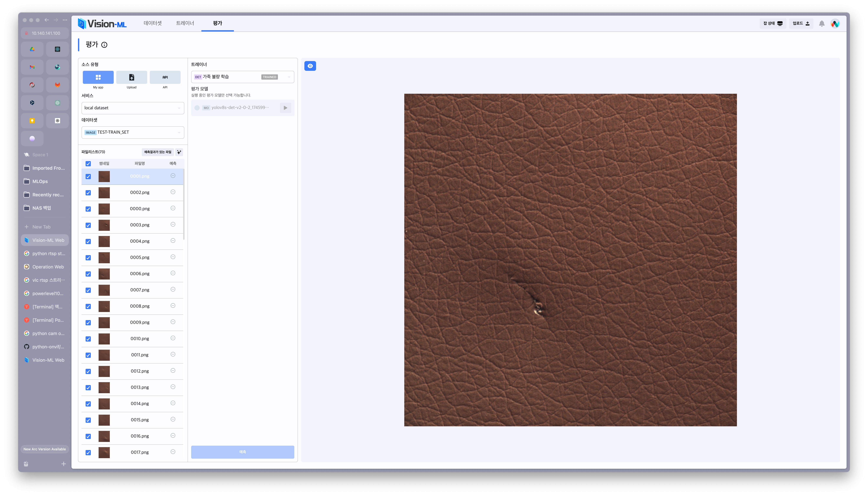Uncheck the 0003.png checkbox
868x496 pixels.
coord(88,225)
